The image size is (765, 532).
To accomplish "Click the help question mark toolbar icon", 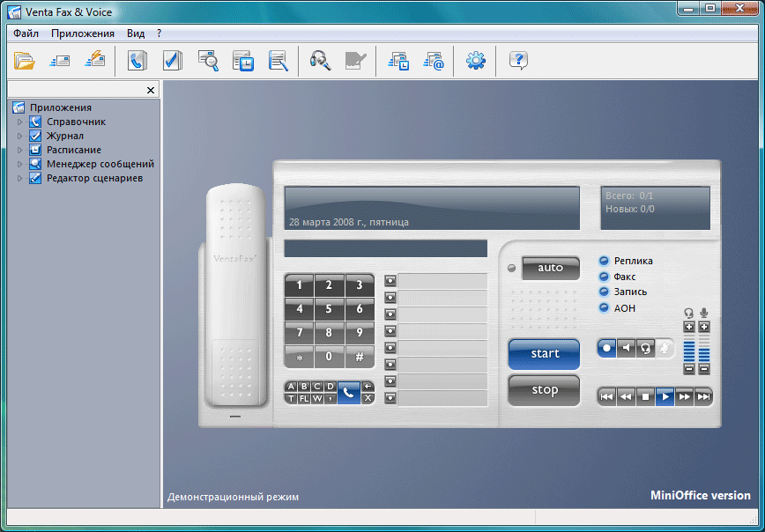I will [x=518, y=61].
